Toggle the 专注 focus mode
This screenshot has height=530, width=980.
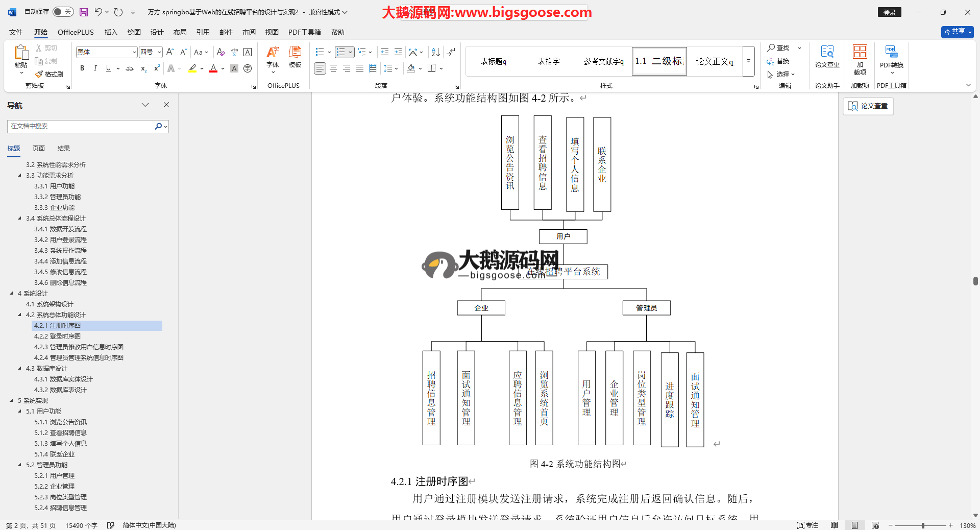(807, 525)
